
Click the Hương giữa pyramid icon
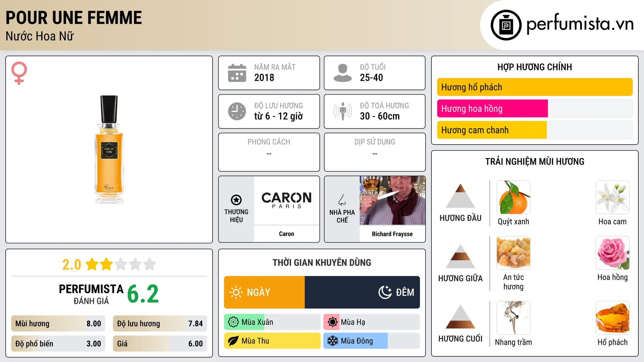tap(460, 256)
